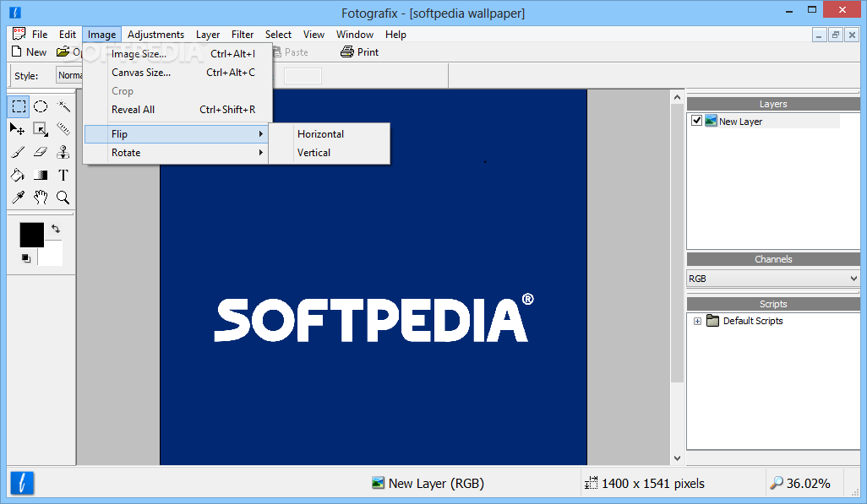
Task: Select the Paintbrush tool
Action: [18, 152]
